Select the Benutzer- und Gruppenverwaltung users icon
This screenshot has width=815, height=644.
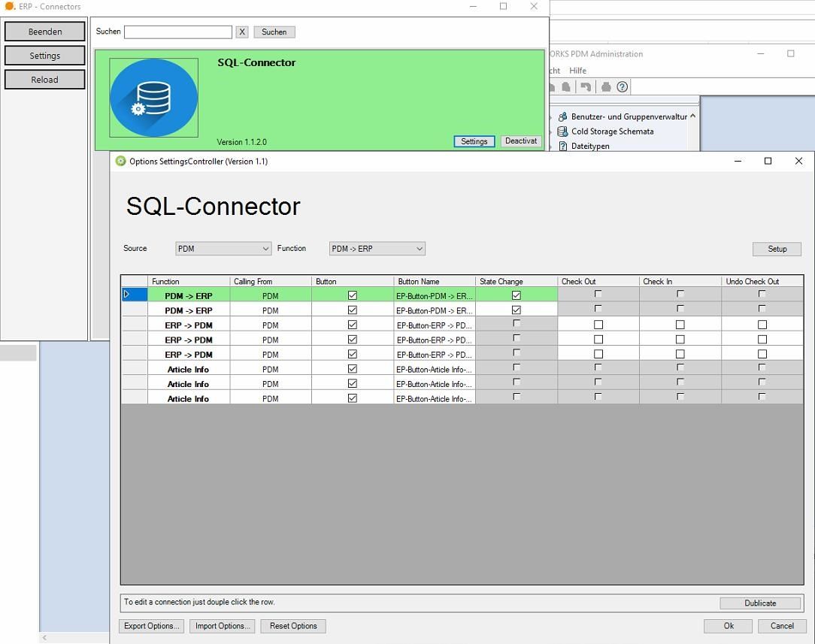pos(562,117)
